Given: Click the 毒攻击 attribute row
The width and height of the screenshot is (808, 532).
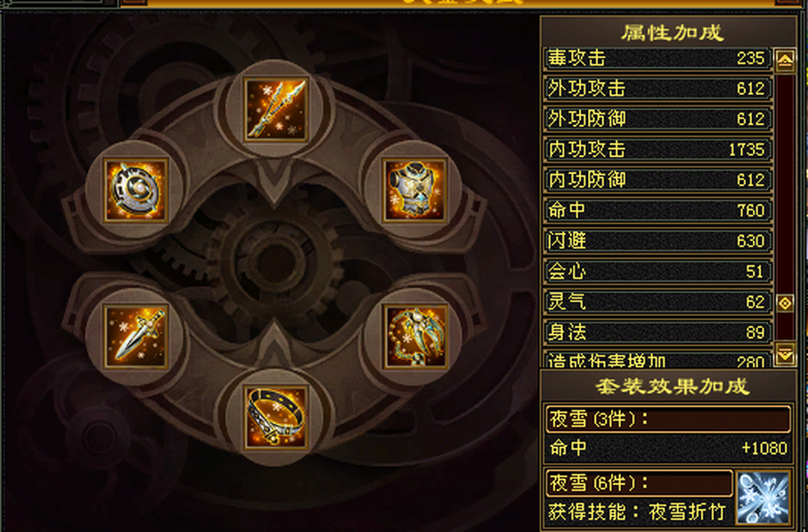Looking at the screenshot, I should (x=658, y=59).
